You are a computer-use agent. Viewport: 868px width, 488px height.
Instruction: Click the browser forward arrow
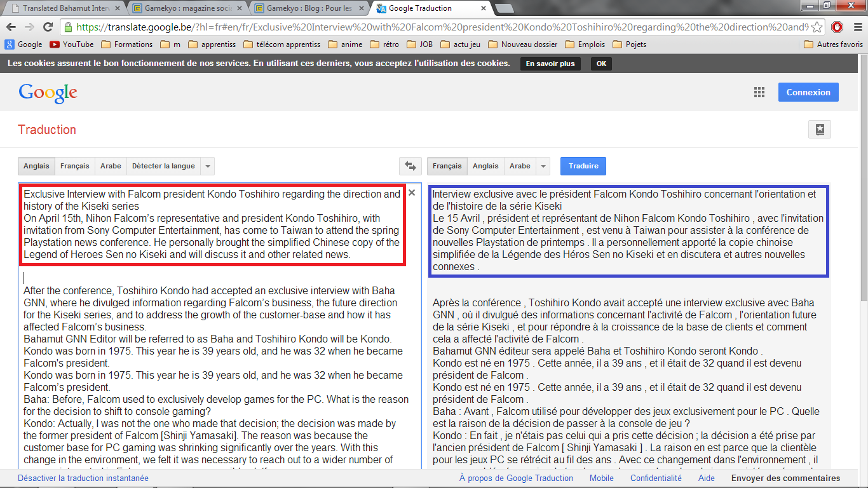pos(29,27)
